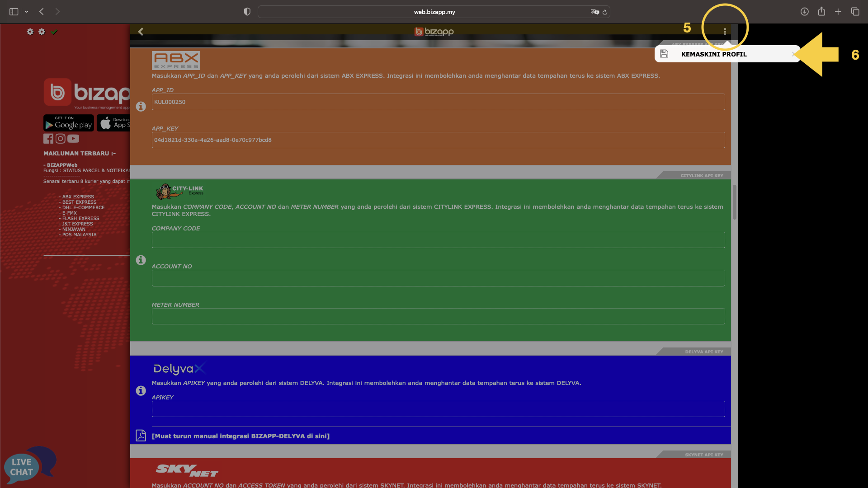This screenshot has width=868, height=488.
Task: Click the City-Link ACCOUNT NO field
Action: 438,278
